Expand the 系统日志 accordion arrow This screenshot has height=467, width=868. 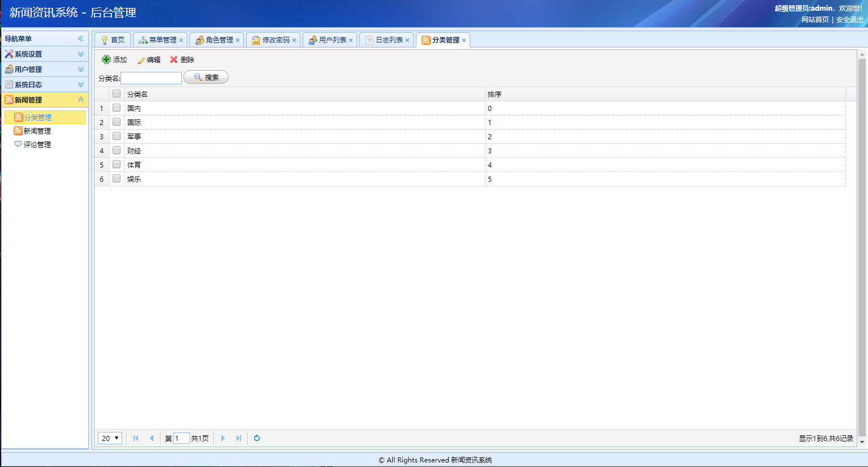(x=81, y=84)
